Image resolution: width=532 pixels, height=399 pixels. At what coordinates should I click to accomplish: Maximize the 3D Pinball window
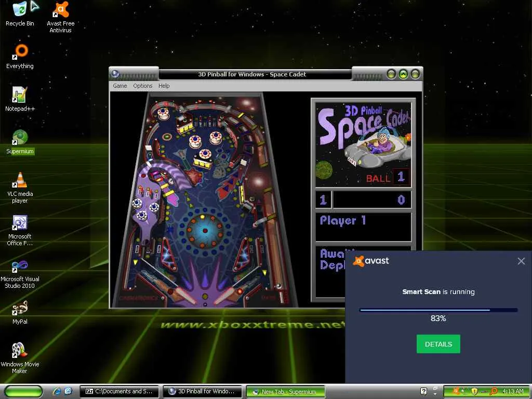pos(403,74)
